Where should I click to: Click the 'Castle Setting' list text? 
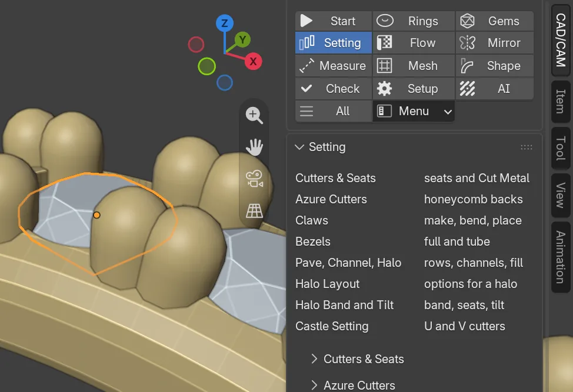[x=332, y=326]
